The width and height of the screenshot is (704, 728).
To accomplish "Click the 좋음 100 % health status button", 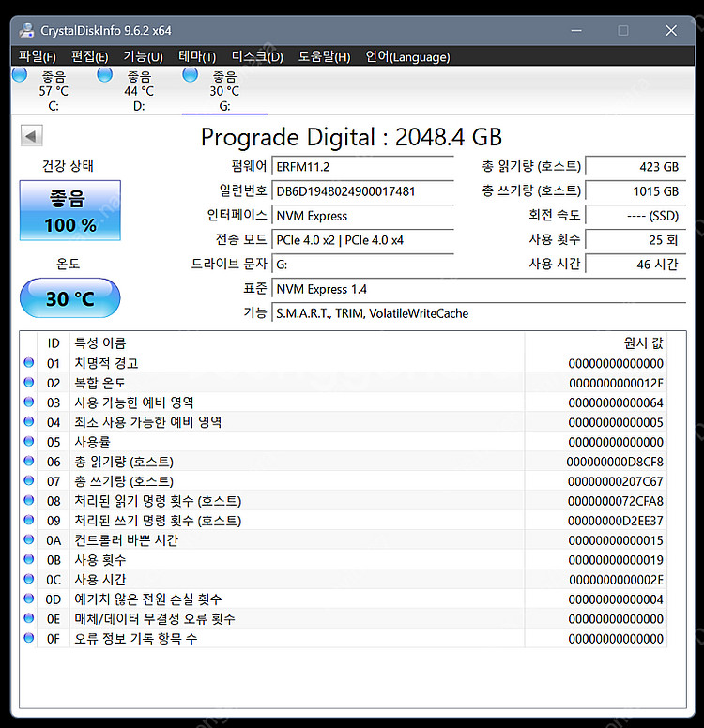I will (70, 210).
